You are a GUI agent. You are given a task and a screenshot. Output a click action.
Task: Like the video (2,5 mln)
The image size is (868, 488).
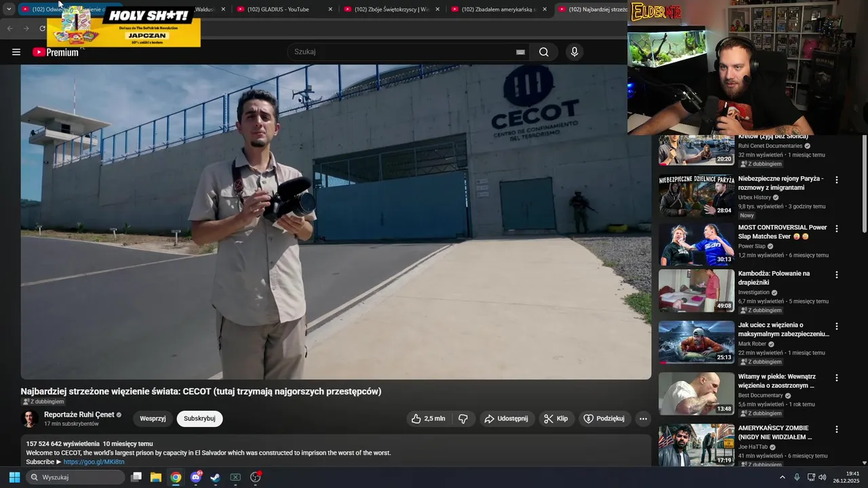[429, 419]
